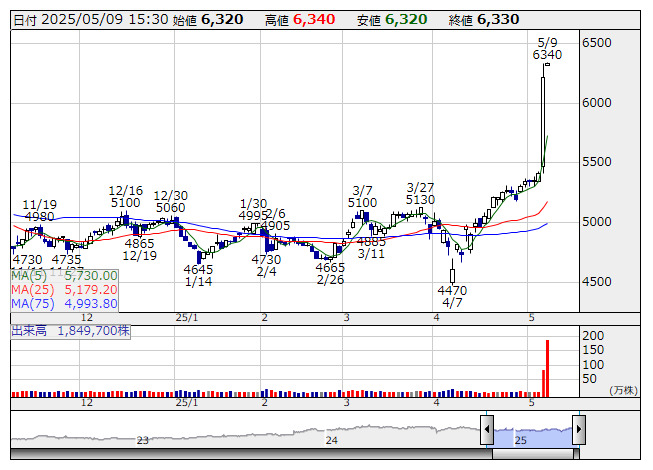Click the left range handle arrow
The image size is (653, 470).
tap(486, 430)
